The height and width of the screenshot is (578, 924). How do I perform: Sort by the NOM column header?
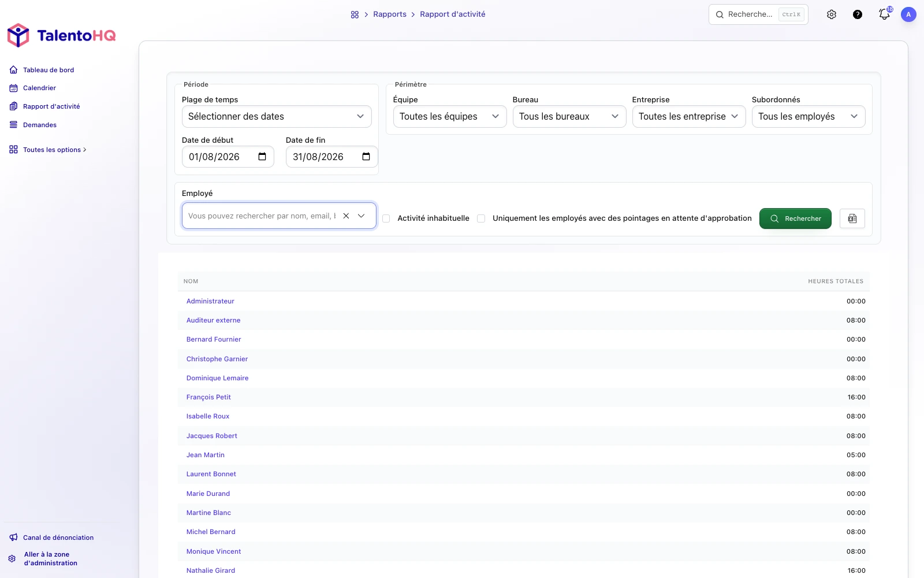coord(191,281)
